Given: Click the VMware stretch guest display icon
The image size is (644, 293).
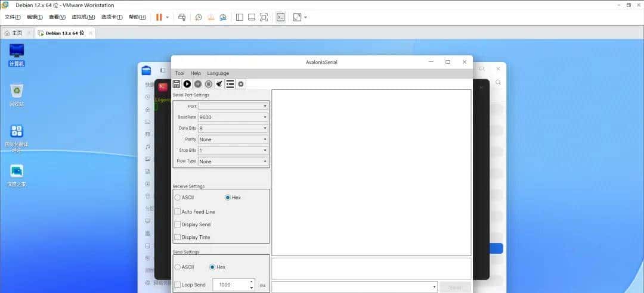Looking at the screenshot, I should click(x=297, y=17).
